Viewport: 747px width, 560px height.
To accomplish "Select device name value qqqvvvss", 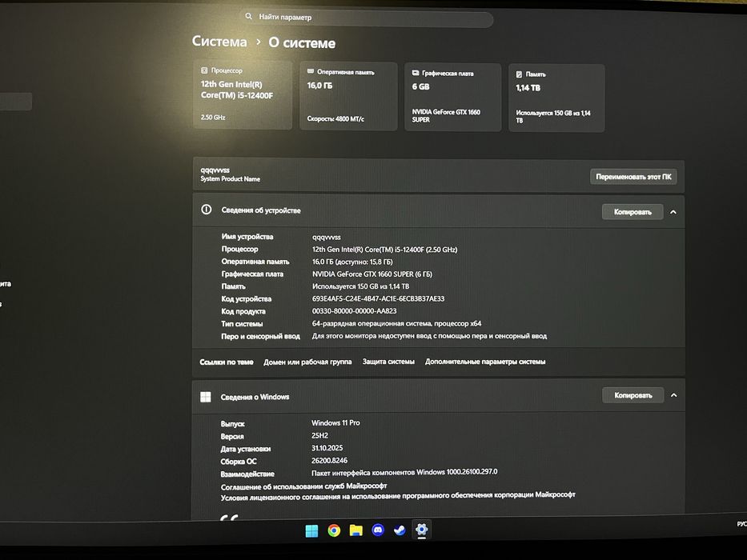I will [327, 237].
